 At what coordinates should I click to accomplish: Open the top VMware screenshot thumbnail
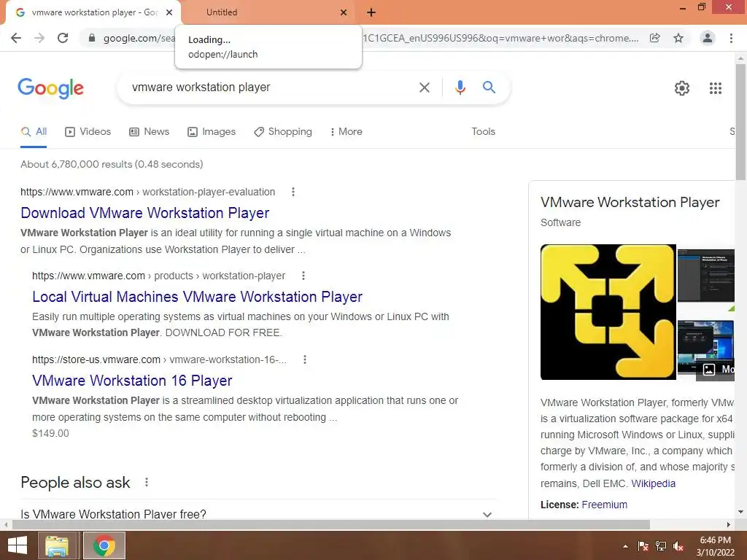tap(706, 275)
